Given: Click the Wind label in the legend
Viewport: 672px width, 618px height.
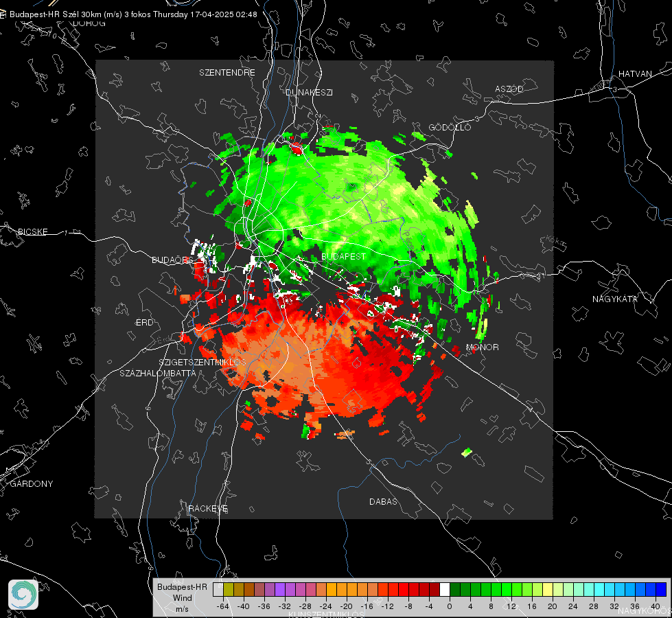Looking at the screenshot, I should pos(182,598).
